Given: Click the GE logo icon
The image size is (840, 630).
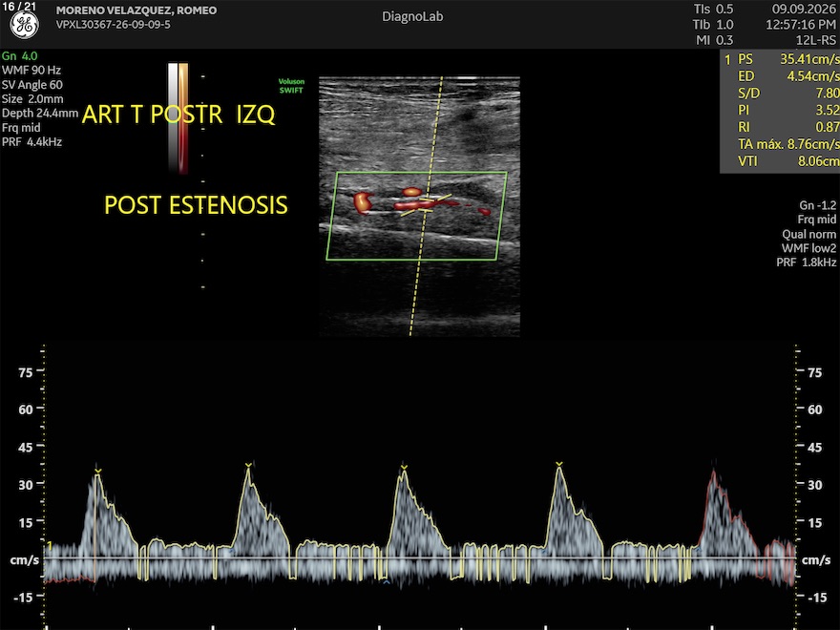Looking at the screenshot, I should point(25,26).
